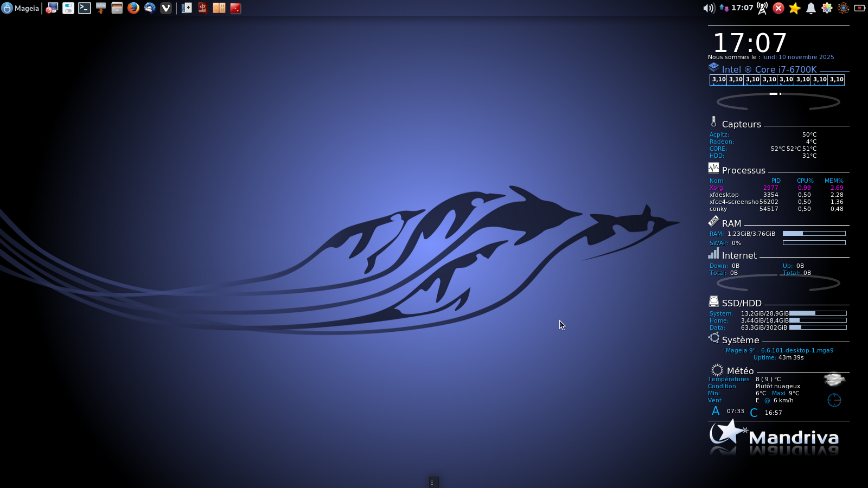The width and height of the screenshot is (868, 488).
Task: Open the yellow star tray icon
Action: 795,8
